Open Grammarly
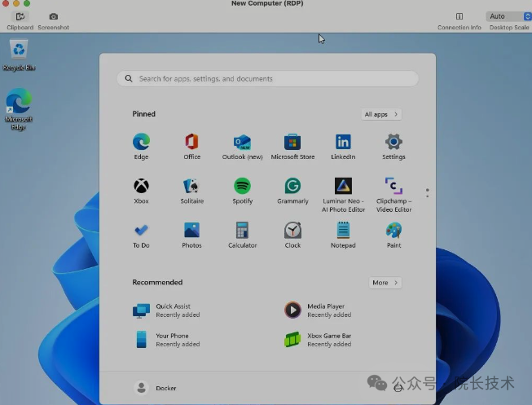 click(292, 191)
